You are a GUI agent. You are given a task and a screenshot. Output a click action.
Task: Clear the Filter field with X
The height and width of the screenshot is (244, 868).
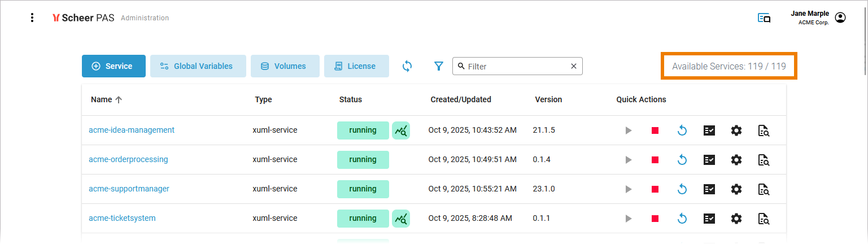click(573, 66)
